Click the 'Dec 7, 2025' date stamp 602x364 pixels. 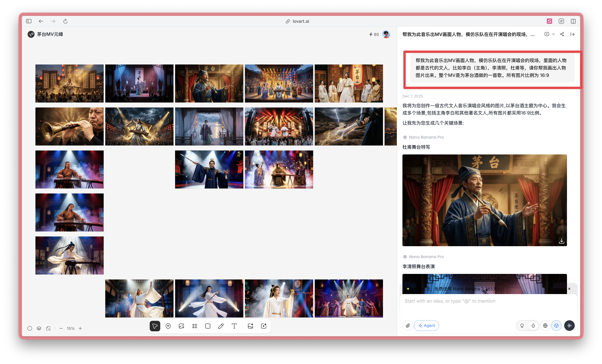click(x=412, y=96)
